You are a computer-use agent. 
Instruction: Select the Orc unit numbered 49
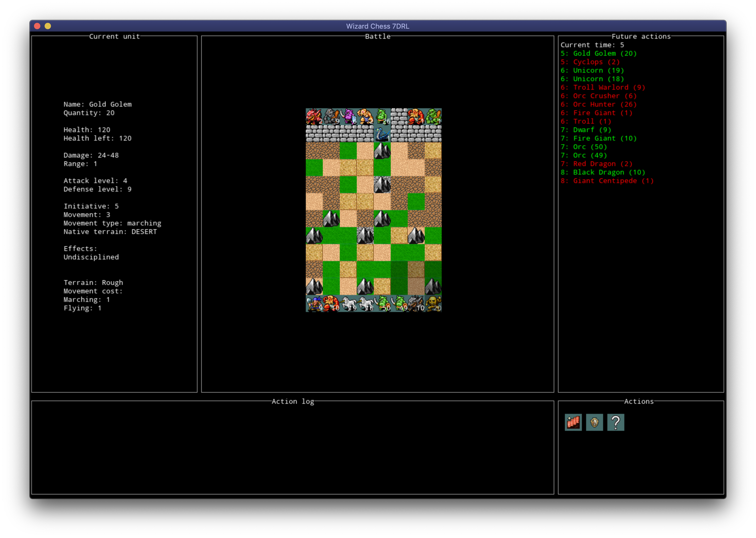coord(399,303)
